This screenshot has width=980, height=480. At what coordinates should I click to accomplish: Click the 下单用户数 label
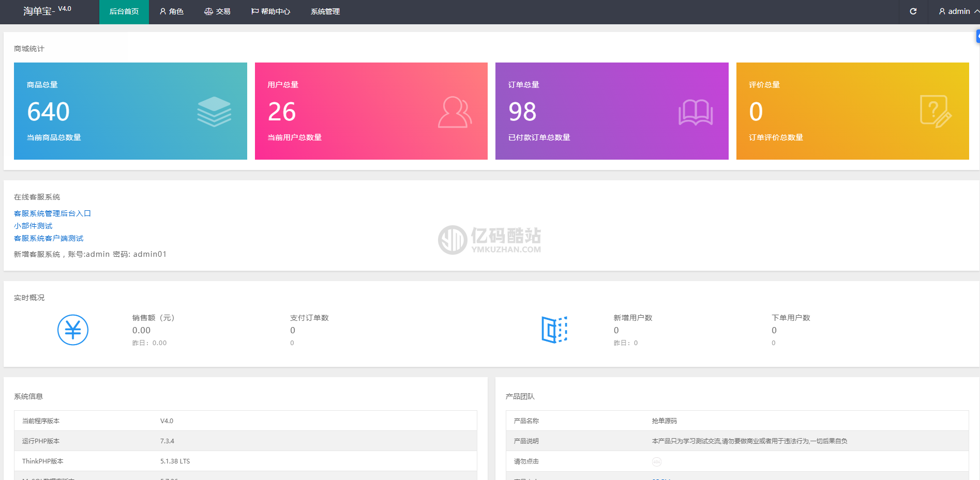791,318
